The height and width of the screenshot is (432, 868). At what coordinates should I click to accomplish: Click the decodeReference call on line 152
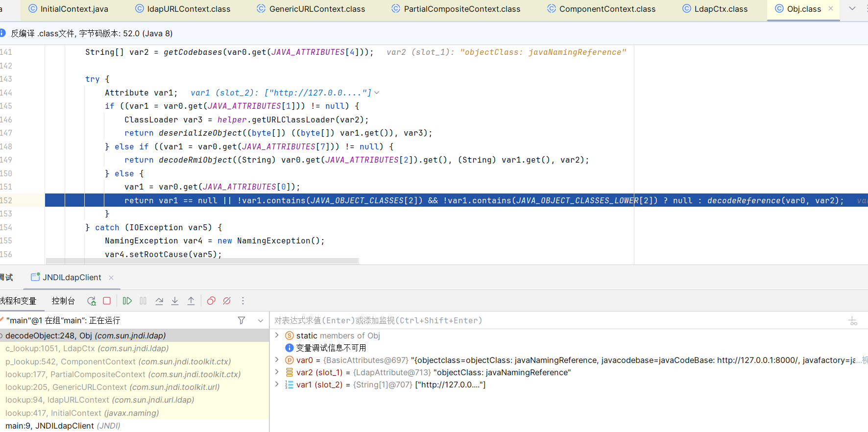point(744,200)
